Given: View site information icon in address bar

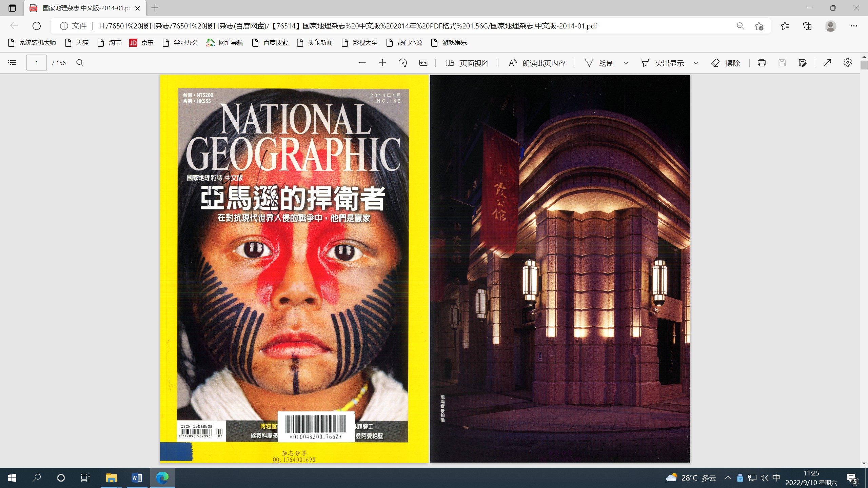Looking at the screenshot, I should 64,26.
